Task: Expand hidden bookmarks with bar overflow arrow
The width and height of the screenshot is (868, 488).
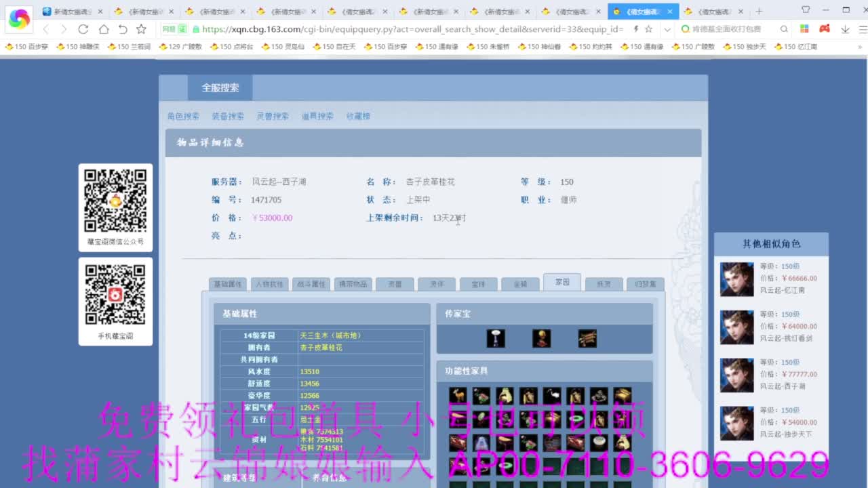Action: 861,46
